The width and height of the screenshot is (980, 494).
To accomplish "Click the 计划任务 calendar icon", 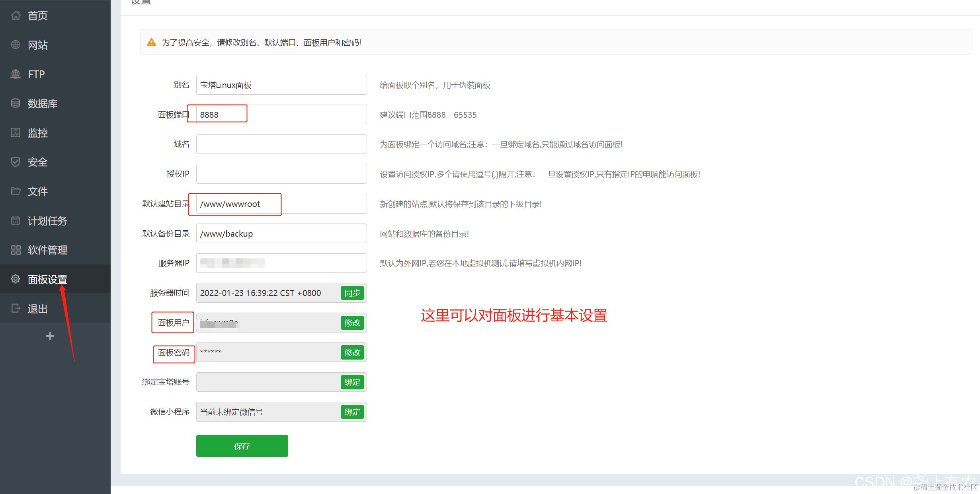I will coord(16,220).
